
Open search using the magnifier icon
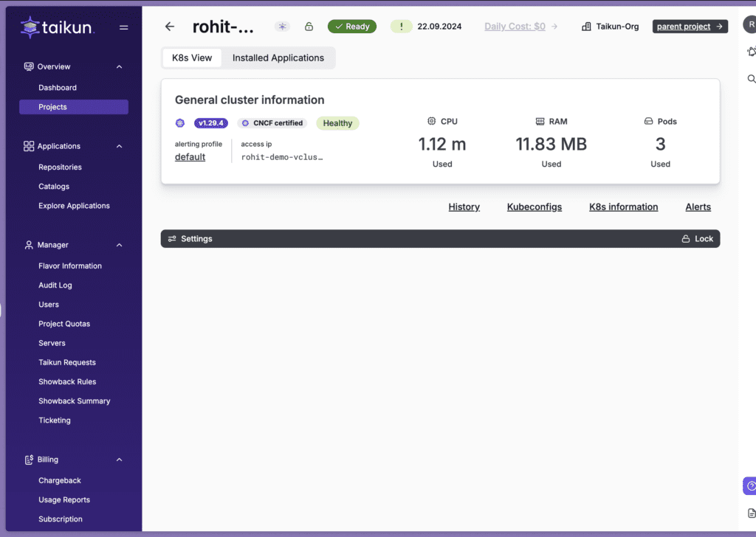coord(752,78)
